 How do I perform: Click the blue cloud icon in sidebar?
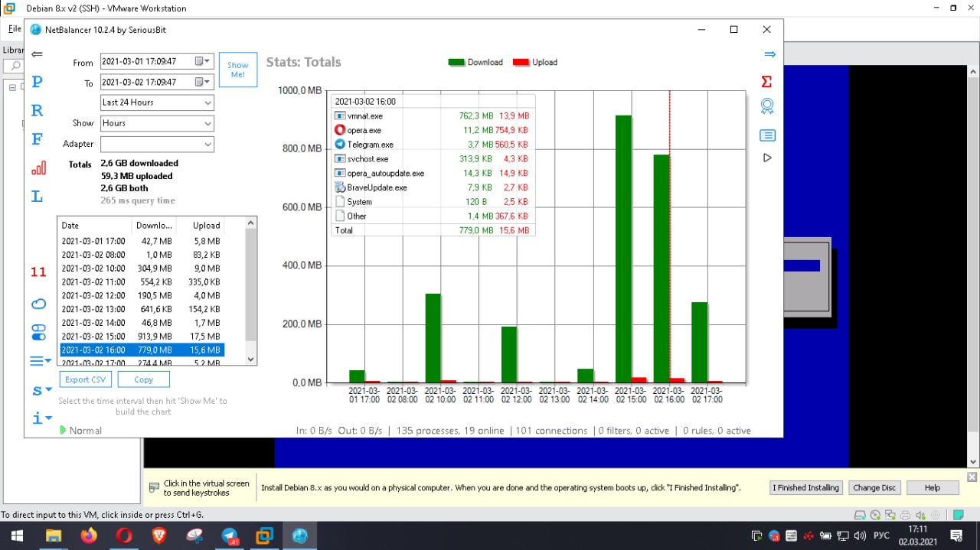[38, 304]
